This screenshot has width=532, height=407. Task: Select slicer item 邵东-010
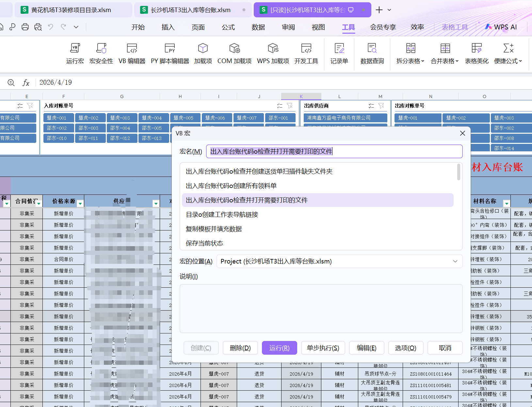click(59, 138)
